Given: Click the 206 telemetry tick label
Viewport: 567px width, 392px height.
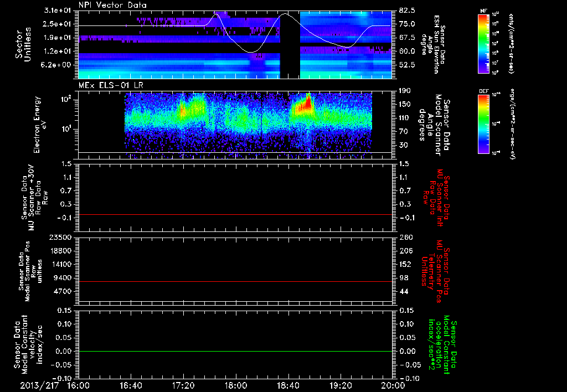Looking at the screenshot, I should point(405,251).
